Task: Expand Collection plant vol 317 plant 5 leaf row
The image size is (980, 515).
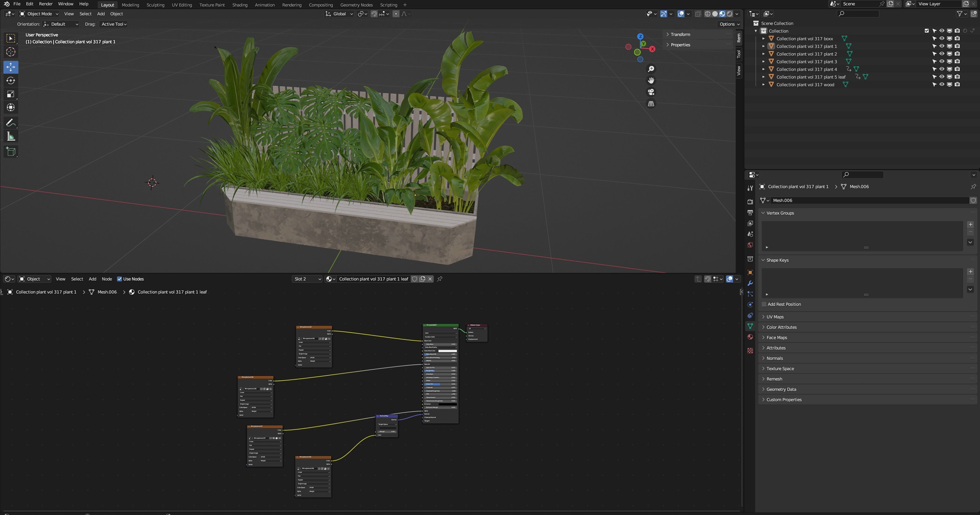Action: tap(763, 77)
